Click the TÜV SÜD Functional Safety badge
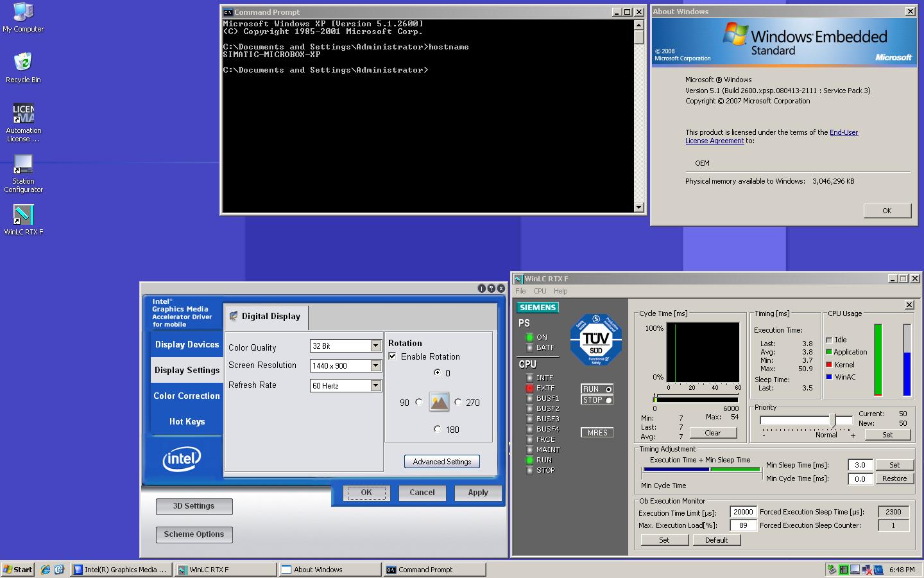The width and height of the screenshot is (924, 578). point(596,340)
